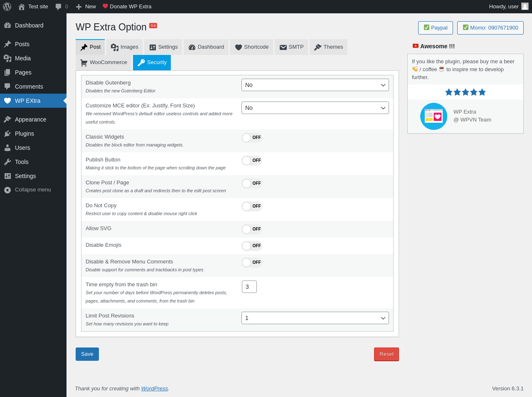Switch to the Dashboard tab
This screenshot has width=532, height=397.
[206, 47]
